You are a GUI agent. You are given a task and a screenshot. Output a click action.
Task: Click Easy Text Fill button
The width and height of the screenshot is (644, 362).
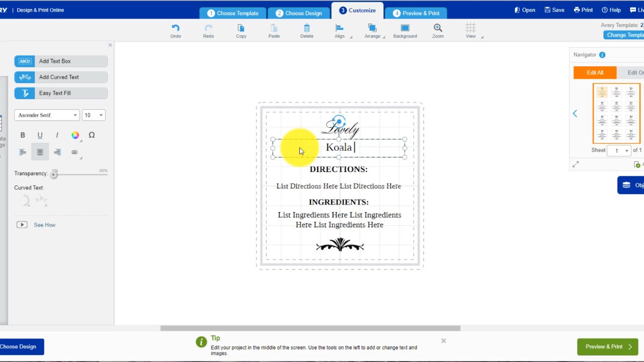pos(61,93)
